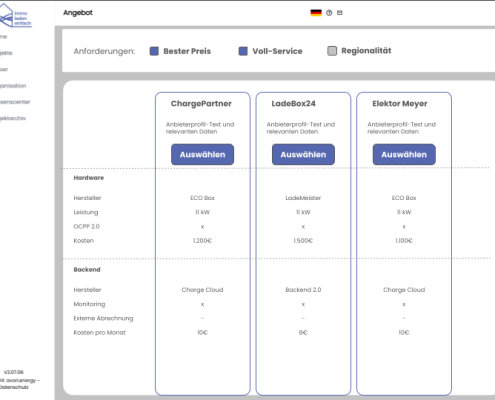Click the Kosten pro Monat row label

click(100, 333)
